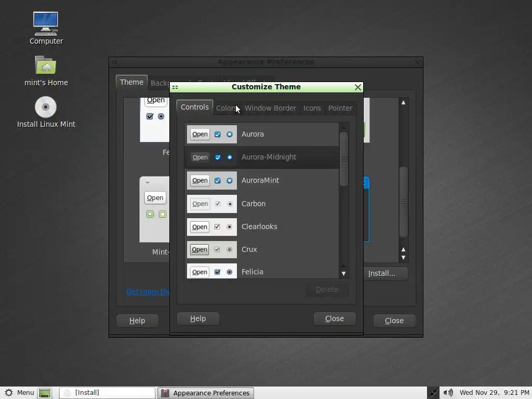This screenshot has height=399, width=532.
Task: Click the Appearance Preferences taskbar icon
Action: click(x=165, y=393)
